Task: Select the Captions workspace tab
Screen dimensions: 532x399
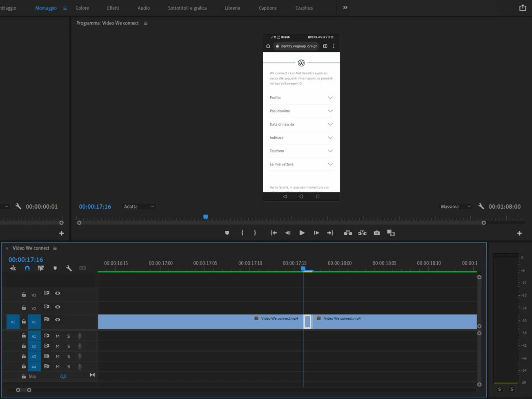Action: pyautogui.click(x=268, y=8)
